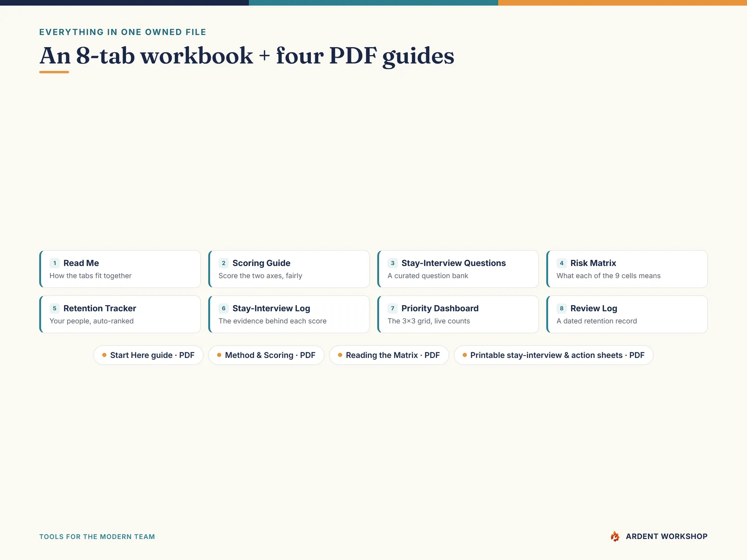Viewport: 747px width, 560px height.
Task: Open the Scoring Guide tab card
Action: tap(289, 269)
